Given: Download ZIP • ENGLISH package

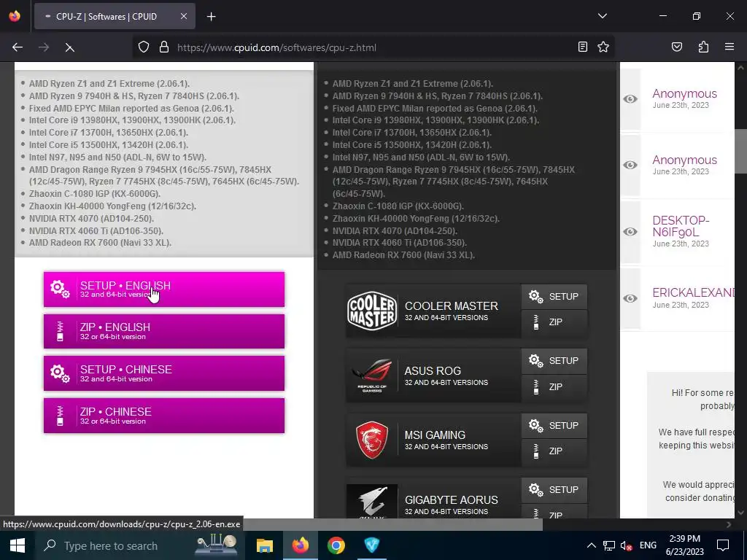Looking at the screenshot, I should click(x=164, y=332).
